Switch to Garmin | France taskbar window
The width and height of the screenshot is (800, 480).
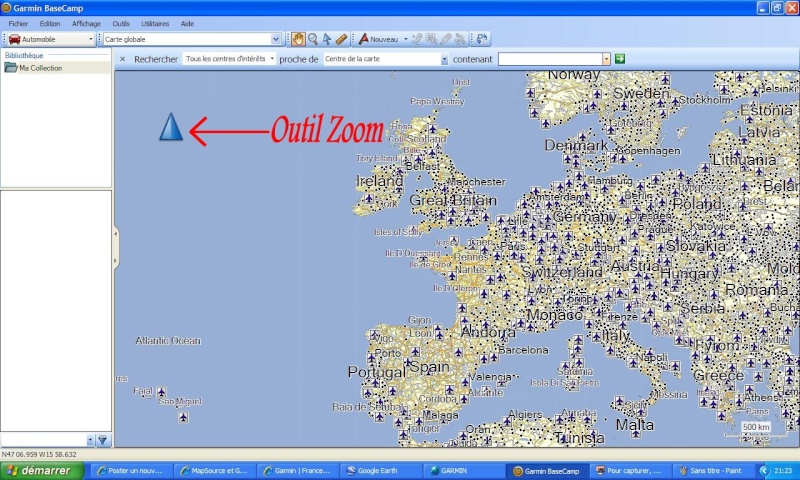[x=297, y=471]
